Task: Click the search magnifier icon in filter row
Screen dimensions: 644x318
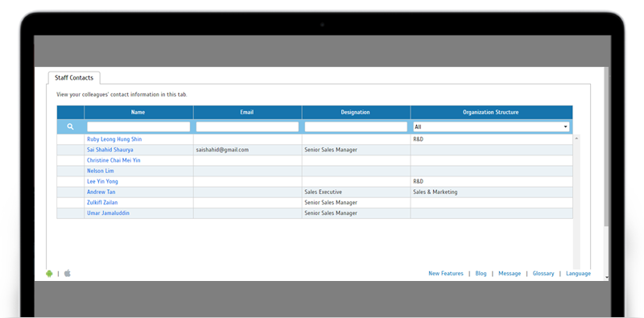Action: (70, 127)
